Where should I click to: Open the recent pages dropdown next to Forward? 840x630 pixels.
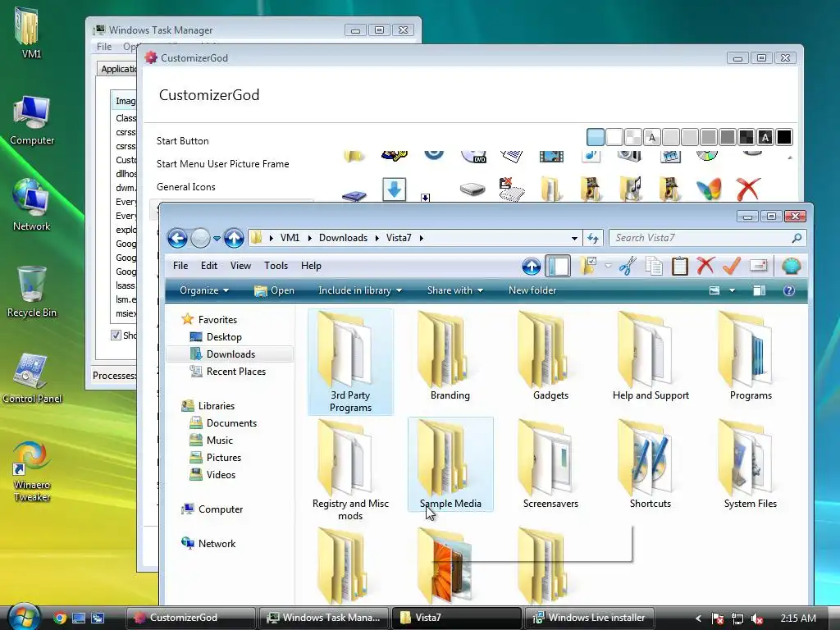click(x=217, y=239)
